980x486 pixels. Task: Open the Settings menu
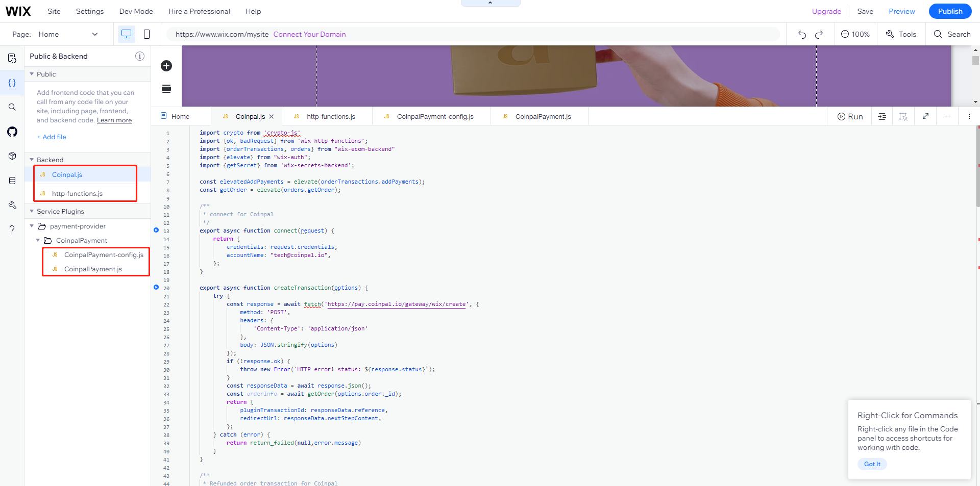(90, 11)
